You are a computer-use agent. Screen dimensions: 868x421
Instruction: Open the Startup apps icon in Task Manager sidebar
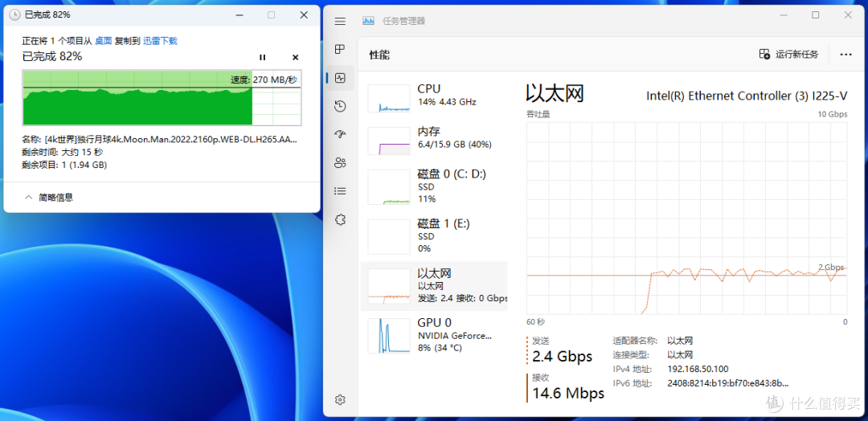(341, 134)
